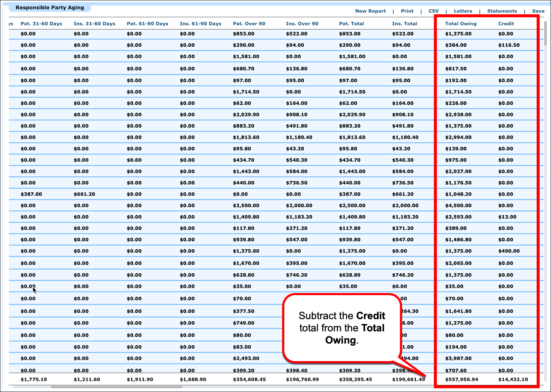This screenshot has height=392, width=551.
Task: Select the $2,938.00 Total Owing cell
Action: (x=458, y=115)
